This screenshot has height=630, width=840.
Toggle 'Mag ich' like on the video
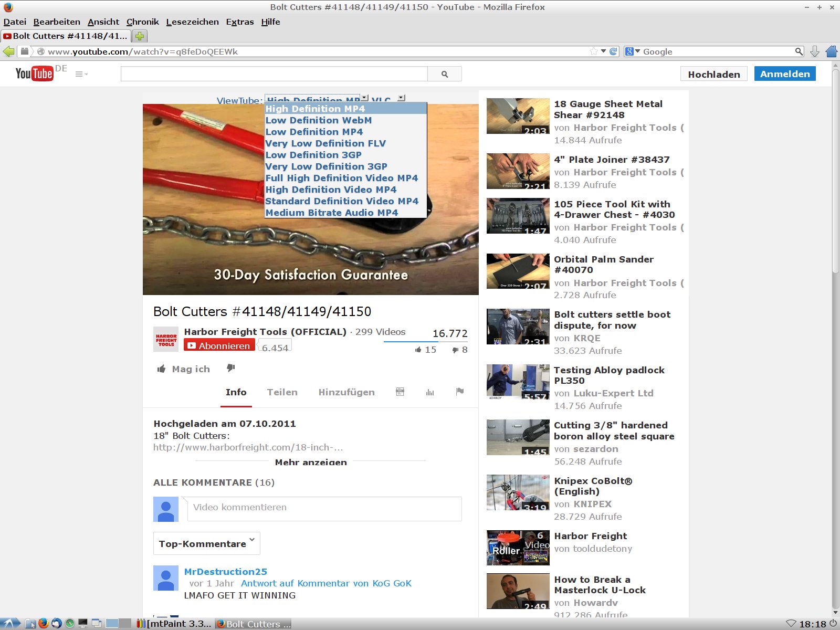coord(184,369)
